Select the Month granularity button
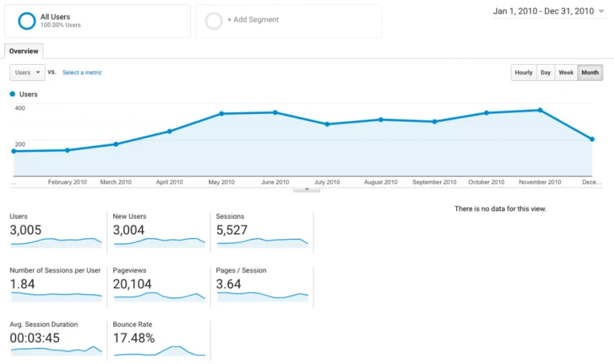 (x=590, y=73)
